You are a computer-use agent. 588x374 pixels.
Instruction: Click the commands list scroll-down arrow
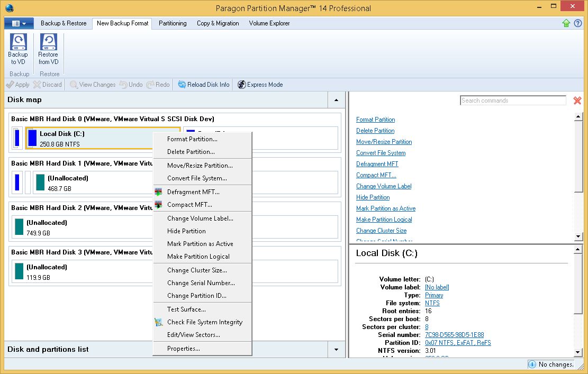tap(578, 236)
